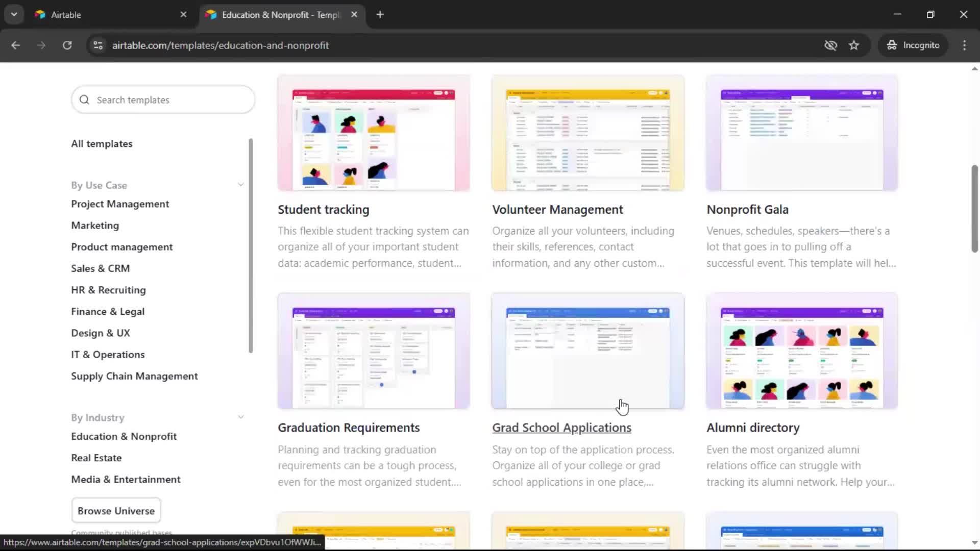Go to Design & UX templates

click(101, 333)
